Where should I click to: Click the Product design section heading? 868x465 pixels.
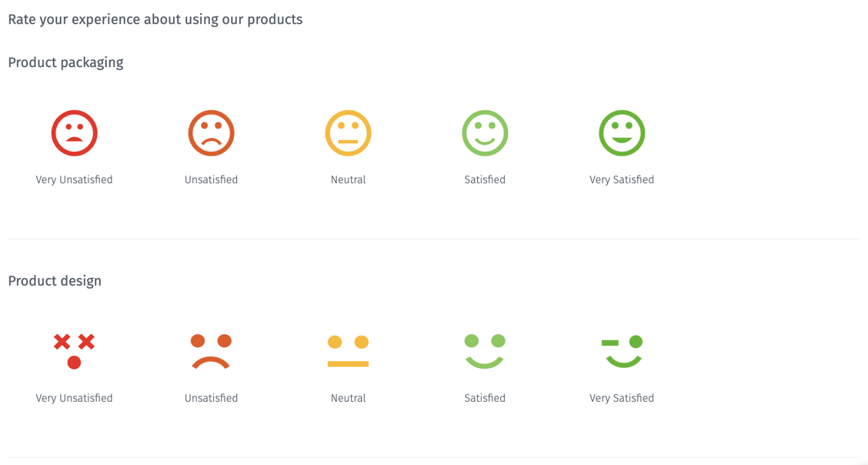pyautogui.click(x=55, y=281)
